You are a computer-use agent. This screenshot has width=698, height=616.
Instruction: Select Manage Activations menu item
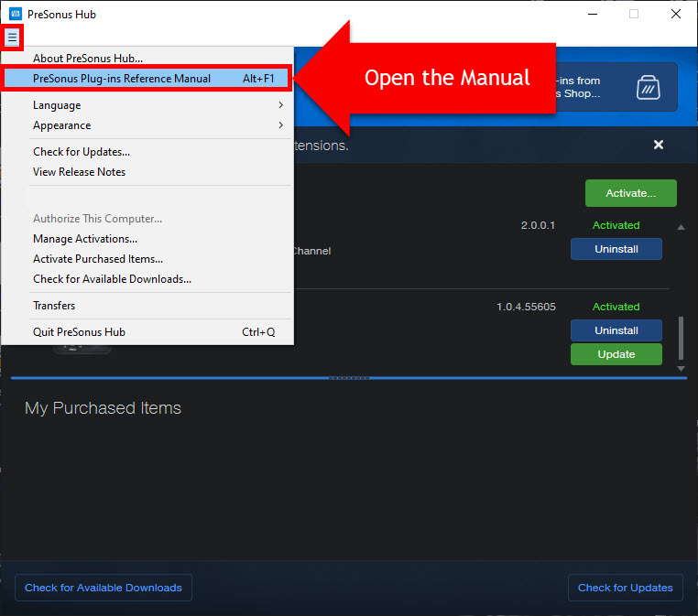tap(85, 239)
